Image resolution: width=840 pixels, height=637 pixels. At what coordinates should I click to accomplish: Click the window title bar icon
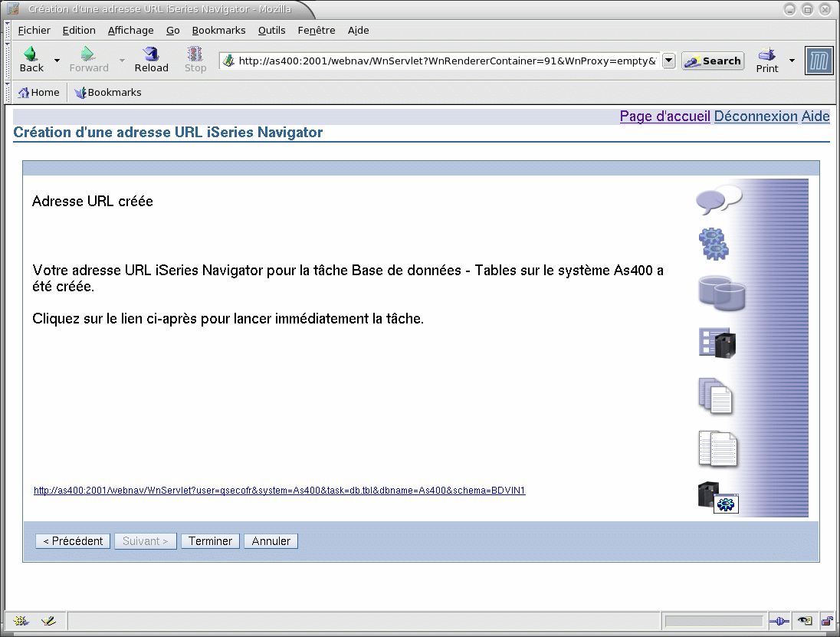click(x=13, y=8)
